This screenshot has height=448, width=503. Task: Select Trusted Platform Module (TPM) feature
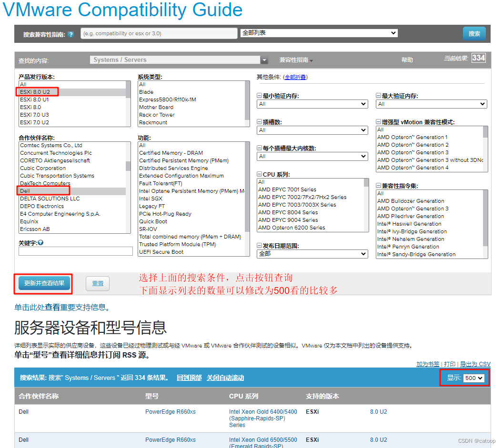191,244
